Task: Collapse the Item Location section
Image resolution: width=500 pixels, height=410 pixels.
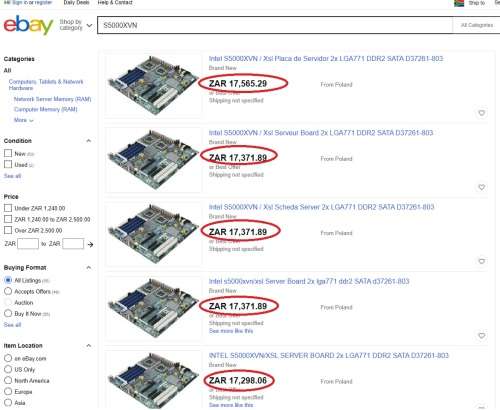Action: point(89,346)
